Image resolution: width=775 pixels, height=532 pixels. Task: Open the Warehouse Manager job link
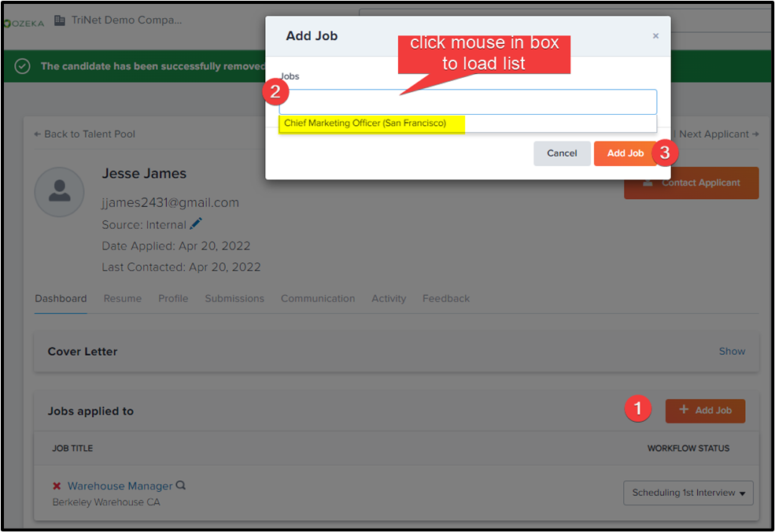pyautogui.click(x=120, y=486)
